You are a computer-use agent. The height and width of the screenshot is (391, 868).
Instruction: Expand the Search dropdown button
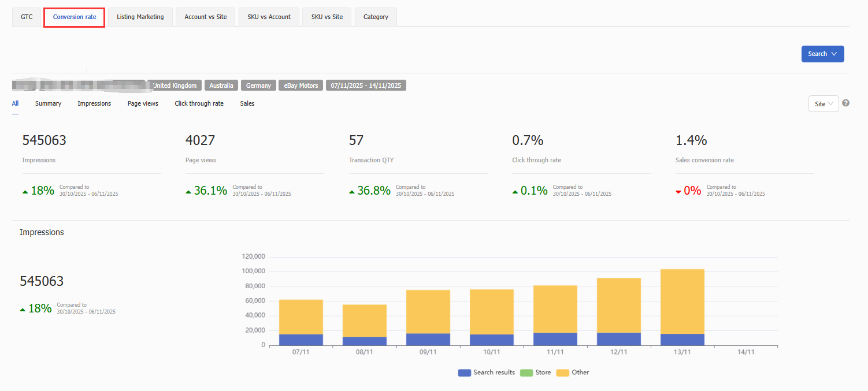(x=822, y=54)
